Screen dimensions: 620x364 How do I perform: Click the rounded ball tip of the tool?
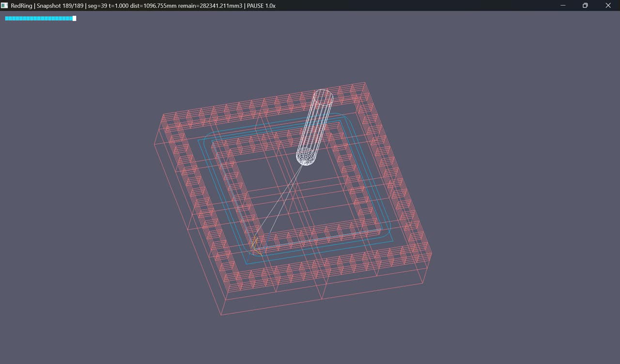pos(305,157)
